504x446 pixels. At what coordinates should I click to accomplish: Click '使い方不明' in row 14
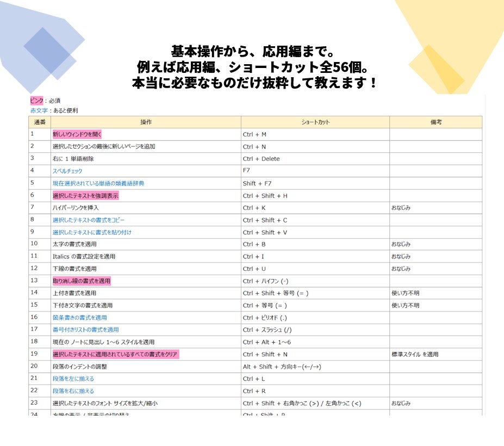pyautogui.click(x=406, y=293)
